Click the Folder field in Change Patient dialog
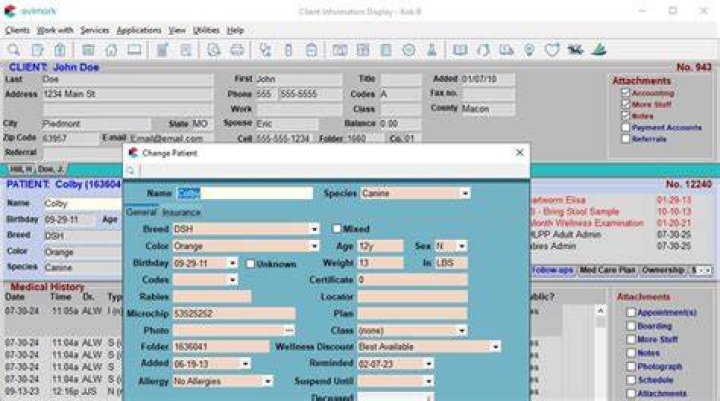720x401 pixels. click(x=221, y=347)
